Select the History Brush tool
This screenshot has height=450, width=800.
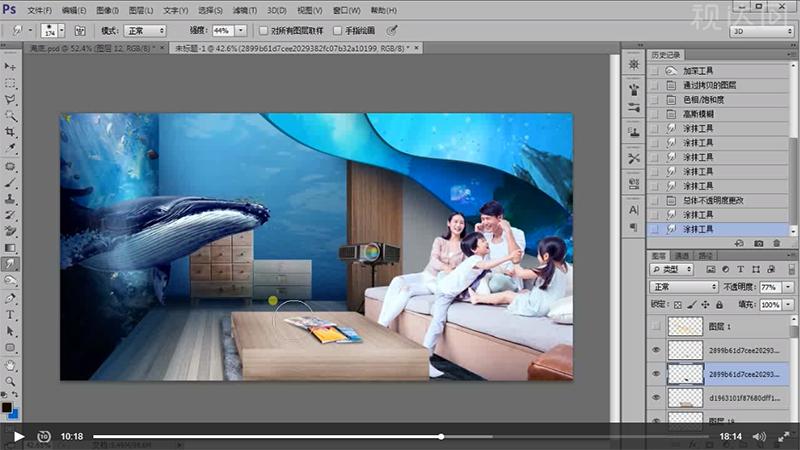[x=10, y=215]
